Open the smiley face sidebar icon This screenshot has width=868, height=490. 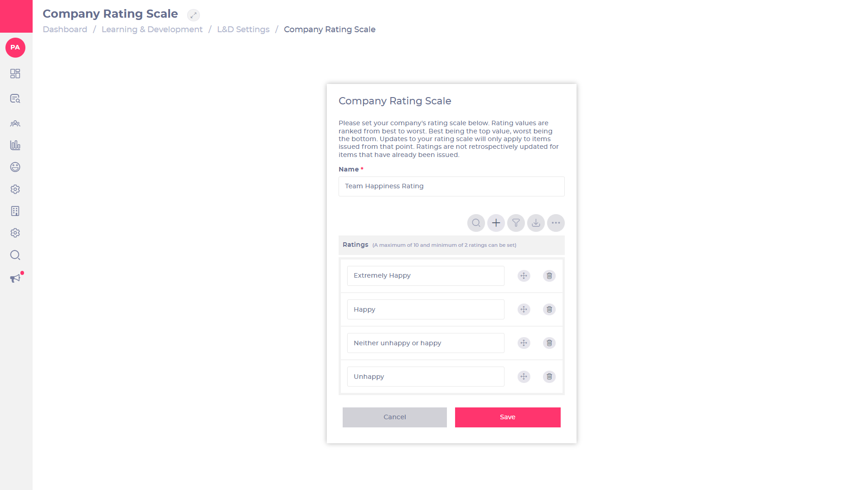pyautogui.click(x=15, y=167)
